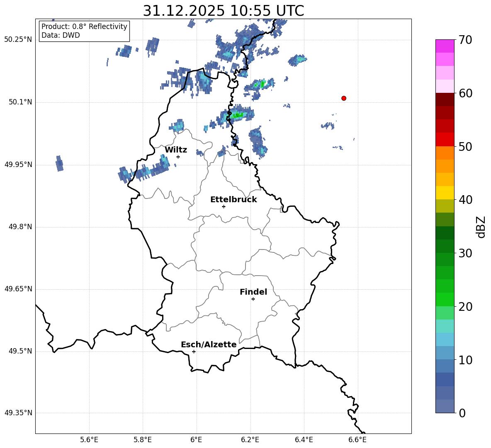Click the 5.6°E longitude label
The image size is (491, 448).
89,440
